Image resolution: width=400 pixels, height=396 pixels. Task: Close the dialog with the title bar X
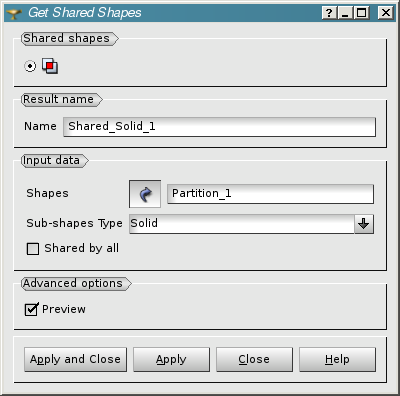[x=386, y=13]
